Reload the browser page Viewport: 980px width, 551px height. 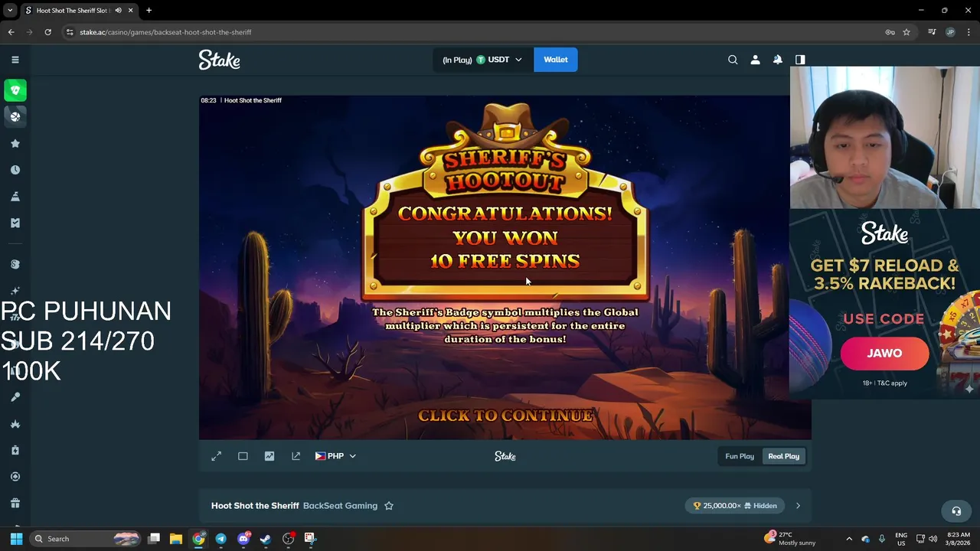pos(47,32)
